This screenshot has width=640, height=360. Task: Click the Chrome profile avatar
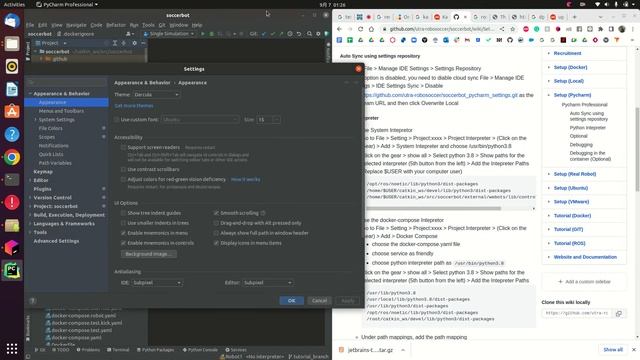(622, 29)
